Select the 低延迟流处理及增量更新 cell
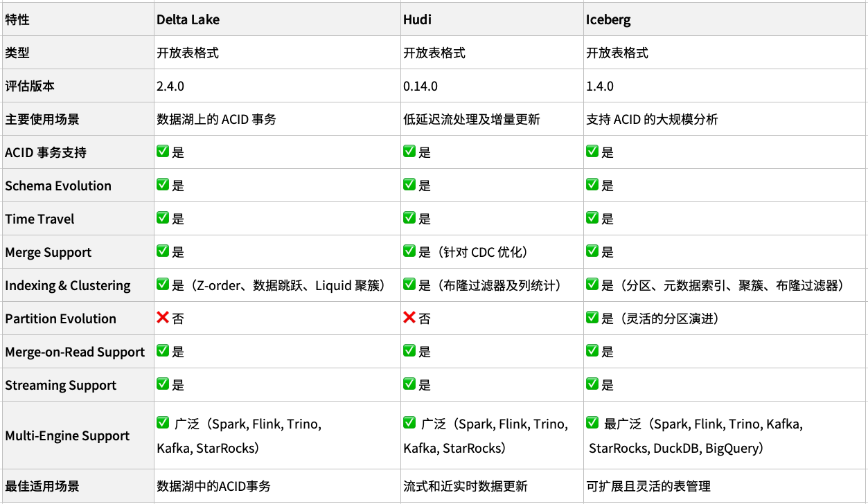The height and width of the screenshot is (504, 868). coord(472,119)
